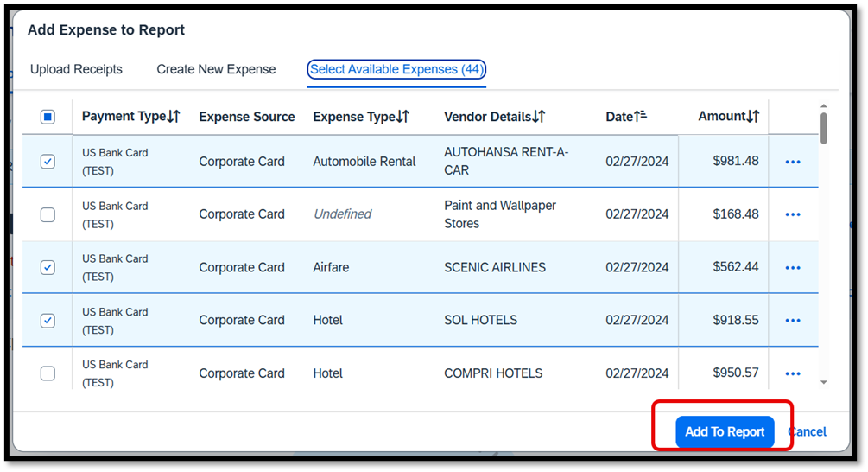Open the Create New Expense tab
This screenshot has width=868, height=472.
point(216,69)
